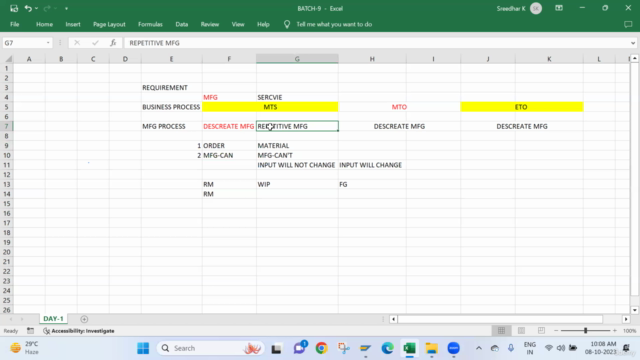Viewport: 640px width, 360px height.
Task: Open Windows Start button
Action: pyautogui.click(x=143, y=348)
